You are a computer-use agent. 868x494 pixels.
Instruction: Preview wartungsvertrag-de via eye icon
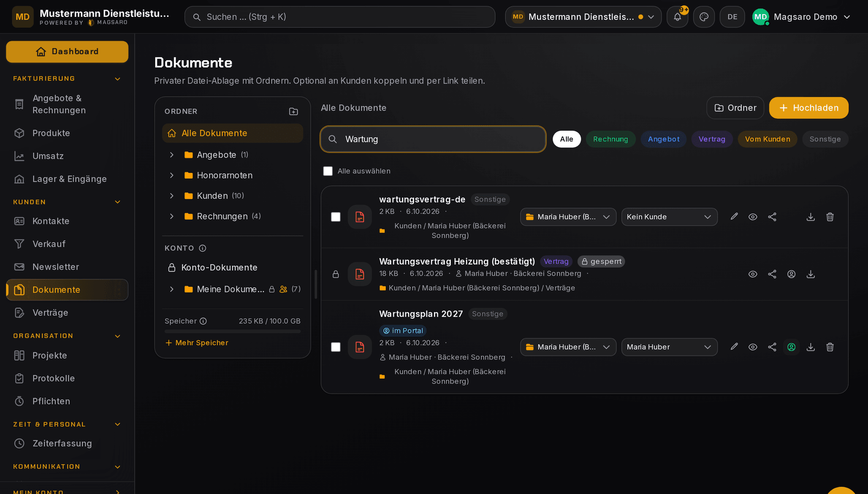[753, 217]
